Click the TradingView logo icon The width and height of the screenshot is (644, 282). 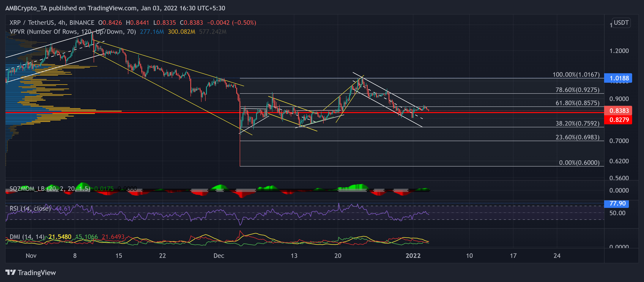11,272
